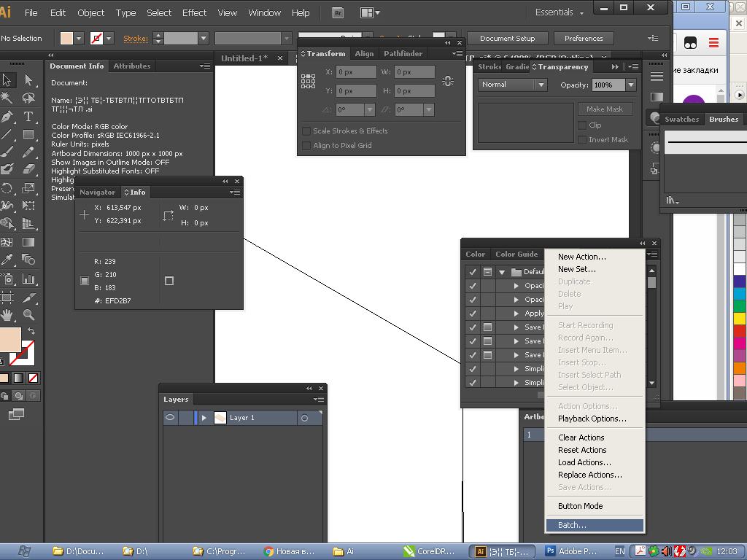This screenshot has width=747, height=560.
Task: Select the Selection tool (black arrow)
Action: 7,80
